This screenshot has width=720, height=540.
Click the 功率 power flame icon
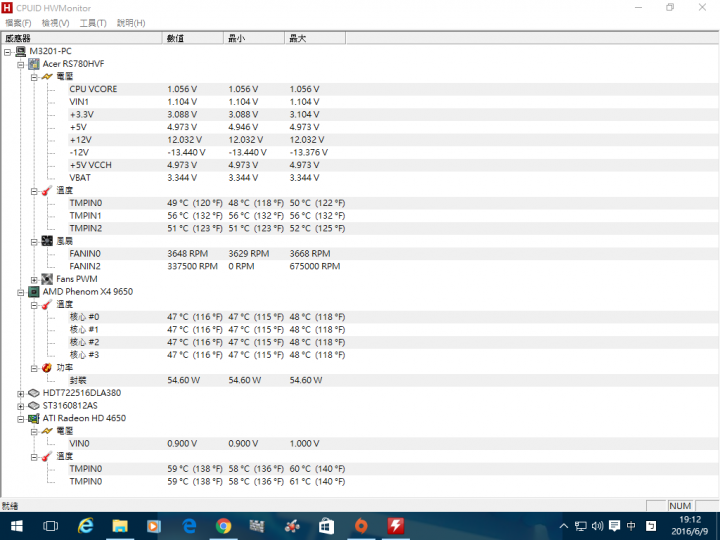pos(47,367)
